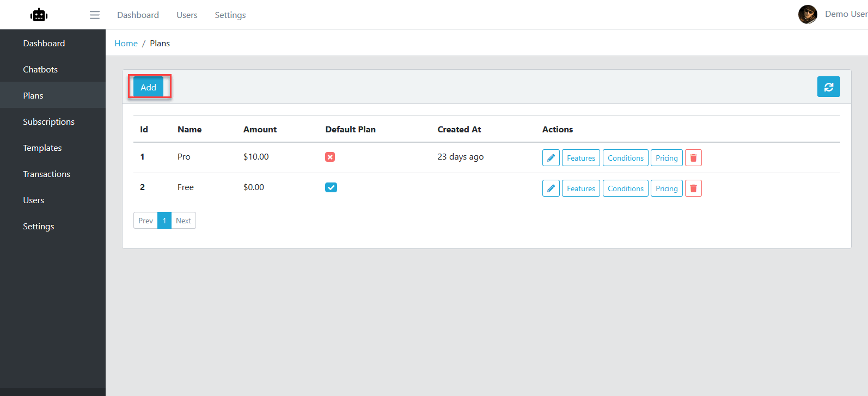Click the Name column header
This screenshot has width=868, height=396.
click(190, 129)
